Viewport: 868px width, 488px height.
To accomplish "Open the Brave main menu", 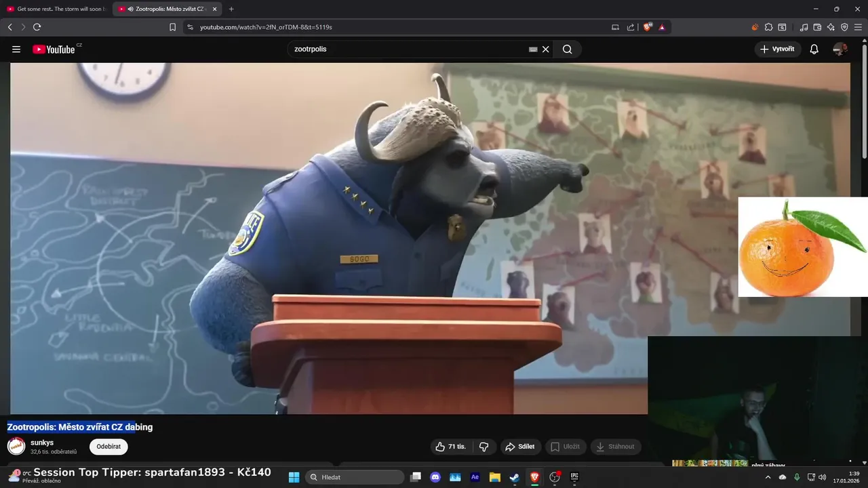I will (x=858, y=27).
